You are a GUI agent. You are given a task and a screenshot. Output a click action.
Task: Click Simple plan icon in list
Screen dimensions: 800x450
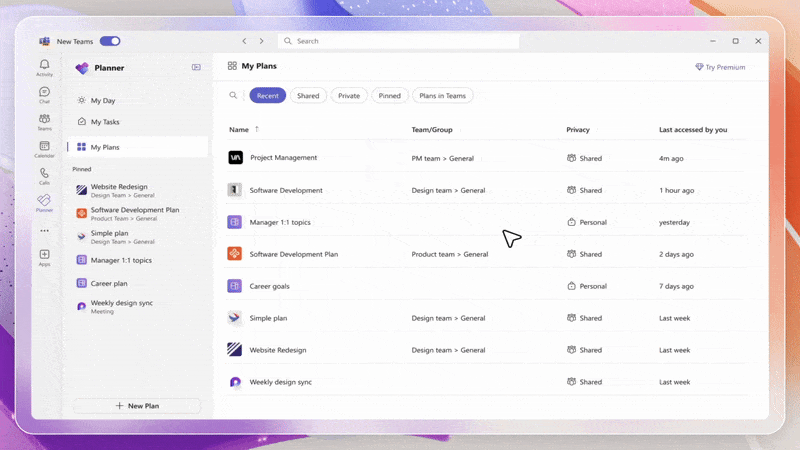point(235,318)
